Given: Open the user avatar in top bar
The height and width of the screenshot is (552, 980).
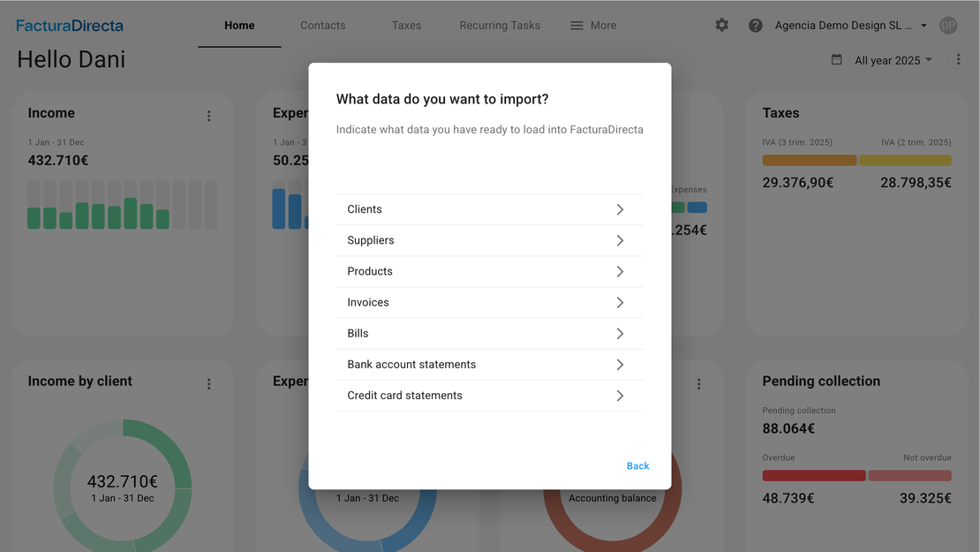Looking at the screenshot, I should click(x=948, y=26).
